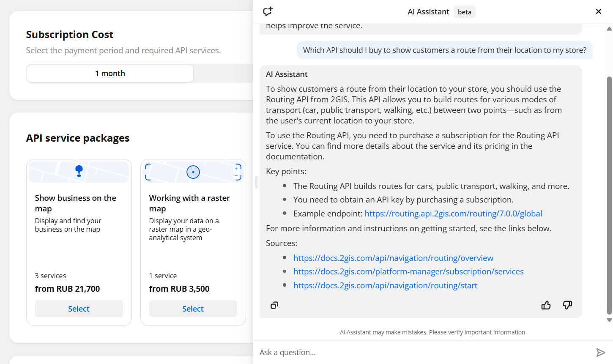The height and width of the screenshot is (364, 613).
Task: Select the Show business on the map package
Action: 79,309
